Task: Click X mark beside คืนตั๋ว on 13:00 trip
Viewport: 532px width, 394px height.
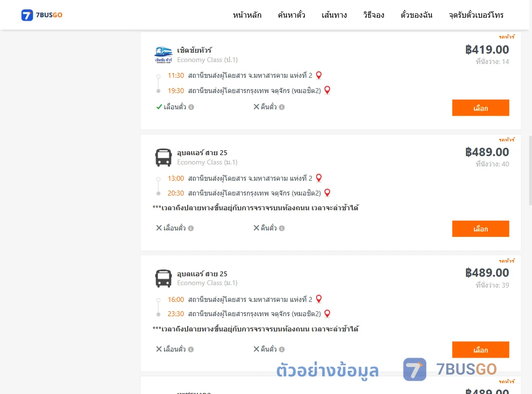Action: 257,228
